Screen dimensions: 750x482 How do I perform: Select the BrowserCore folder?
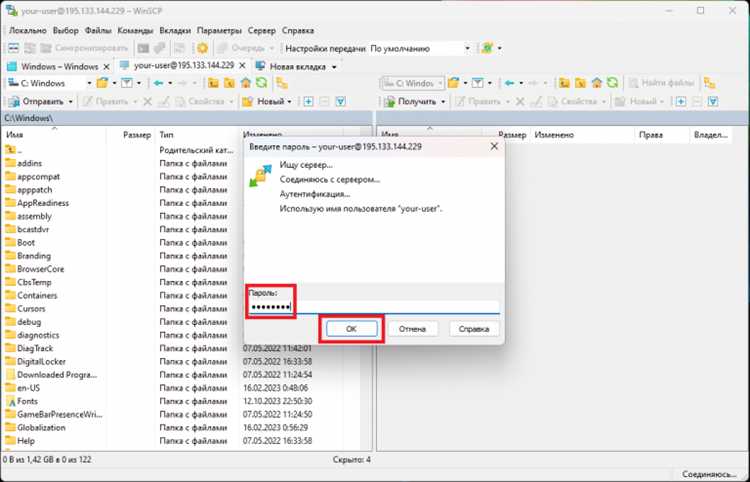point(41,269)
